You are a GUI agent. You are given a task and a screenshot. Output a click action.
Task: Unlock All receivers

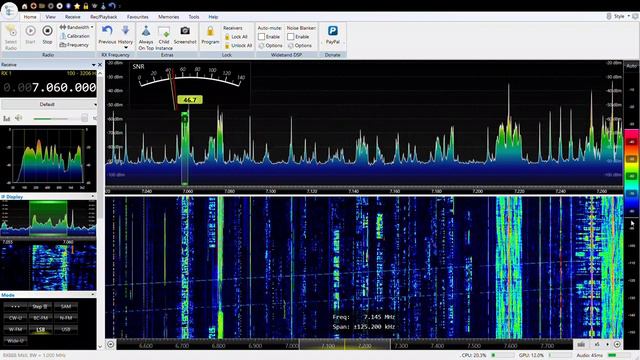pyautogui.click(x=238, y=45)
